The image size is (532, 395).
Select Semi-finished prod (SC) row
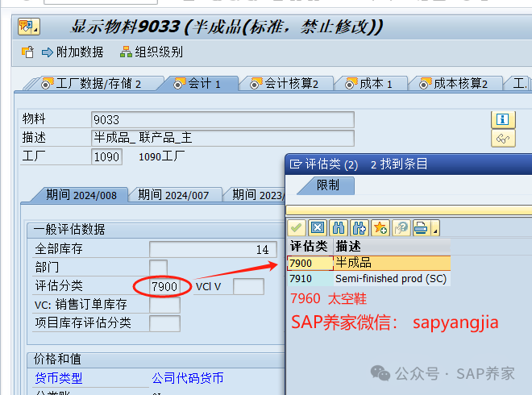(393, 279)
